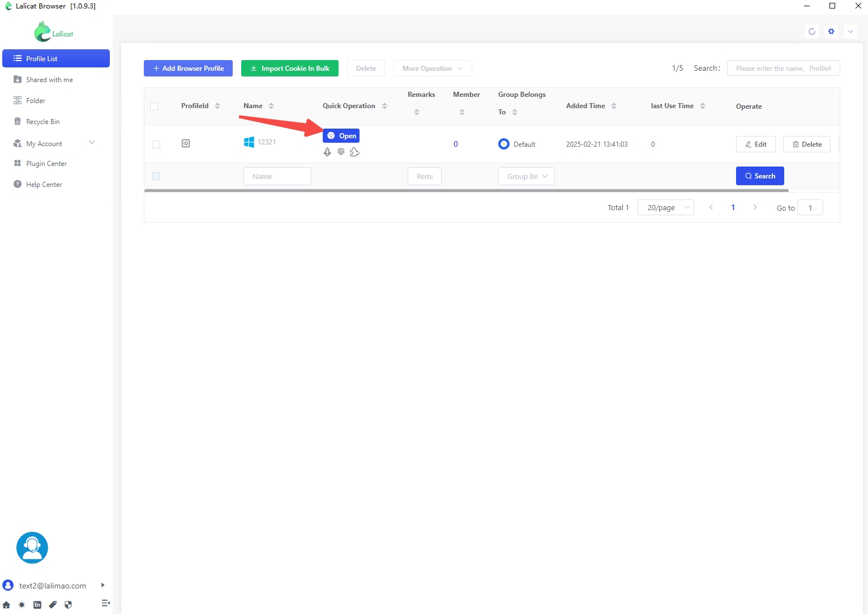Click the Add Browser Profile button

(x=188, y=69)
